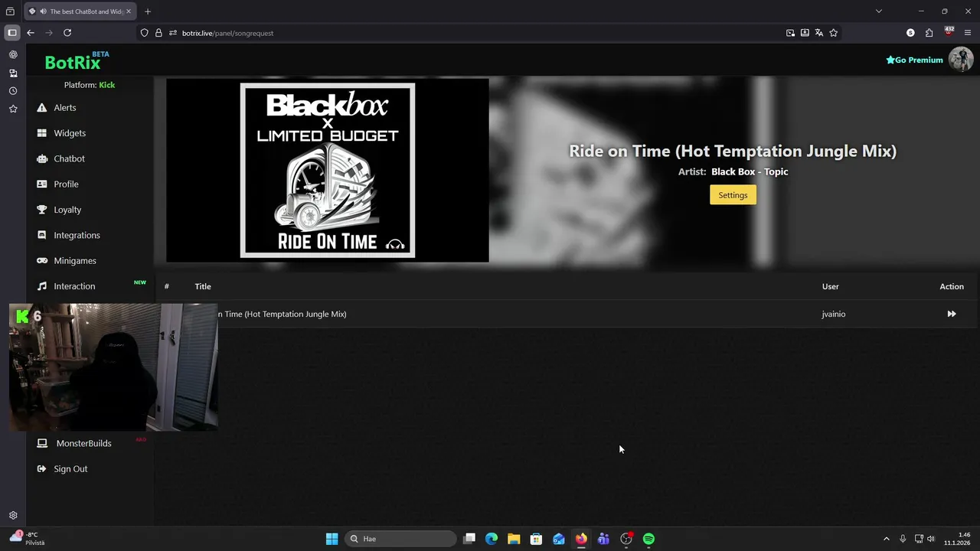980x551 pixels.
Task: Open the Windows Start menu
Action: pyautogui.click(x=332, y=539)
